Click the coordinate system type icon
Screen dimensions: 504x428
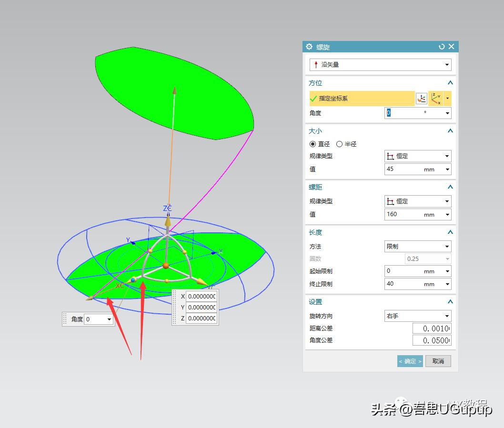[436, 99]
